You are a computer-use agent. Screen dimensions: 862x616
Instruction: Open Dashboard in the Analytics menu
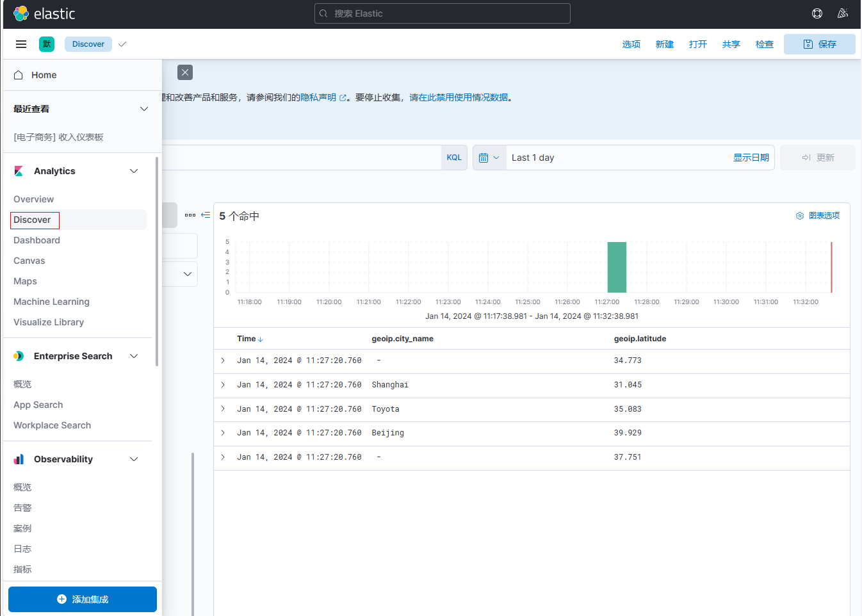(37, 240)
